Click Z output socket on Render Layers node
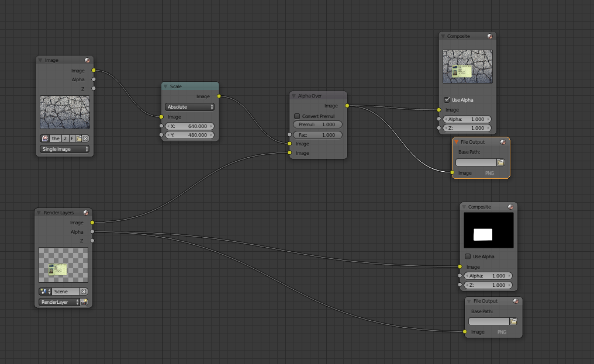This screenshot has height=364, width=594. [92, 241]
